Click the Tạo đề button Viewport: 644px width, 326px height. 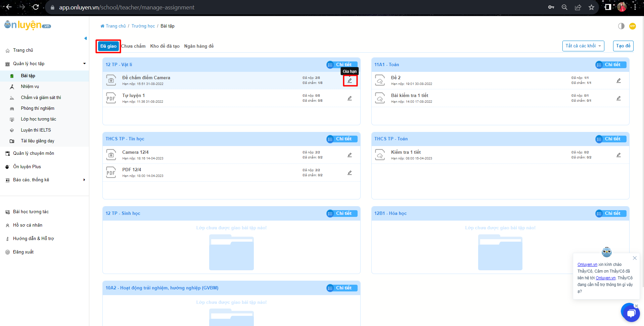(x=623, y=46)
